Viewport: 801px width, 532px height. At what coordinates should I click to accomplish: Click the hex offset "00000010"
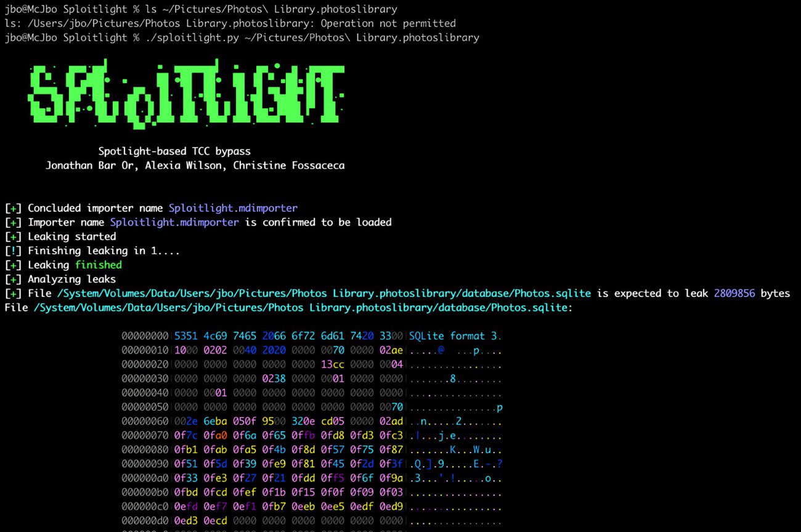click(145, 350)
